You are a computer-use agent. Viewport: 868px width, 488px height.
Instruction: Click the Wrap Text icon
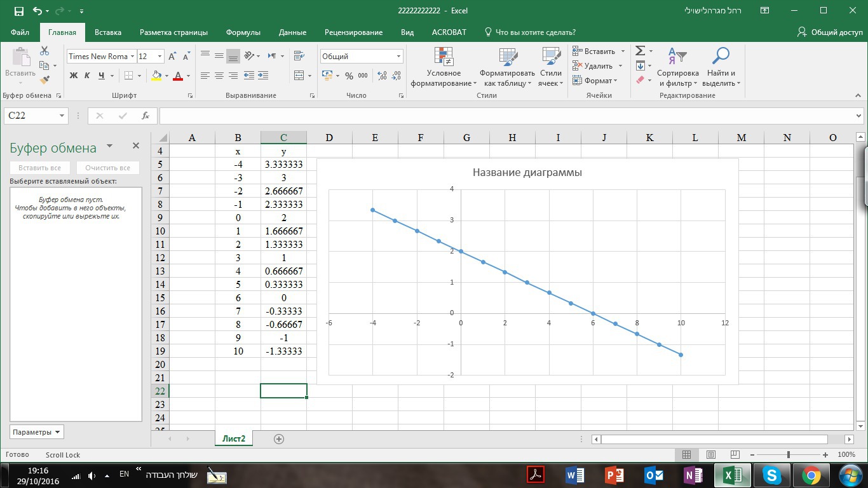pos(299,57)
